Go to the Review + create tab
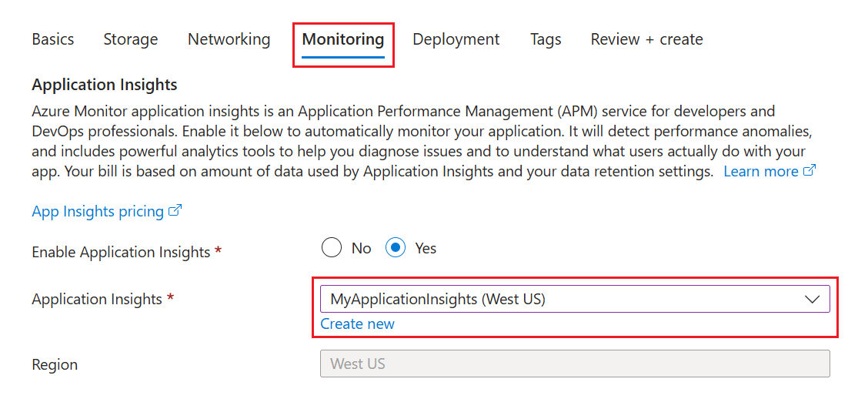The height and width of the screenshot is (419, 868). click(x=646, y=39)
